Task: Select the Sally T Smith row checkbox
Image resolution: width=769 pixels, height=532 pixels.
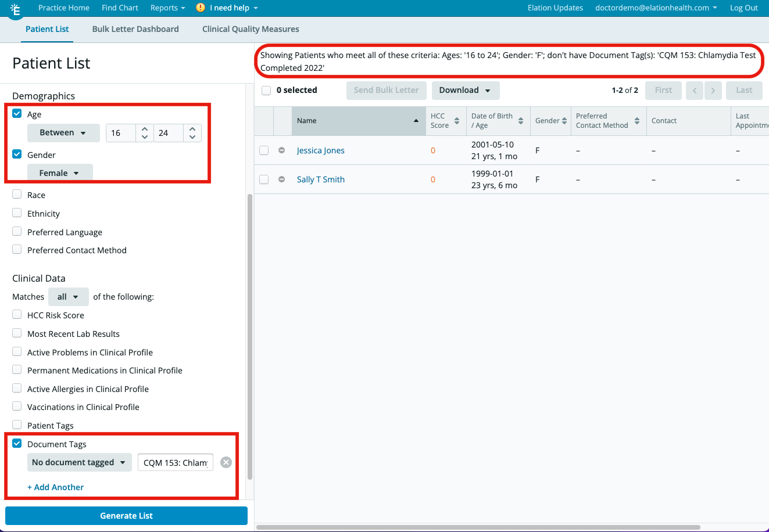Action: click(264, 179)
